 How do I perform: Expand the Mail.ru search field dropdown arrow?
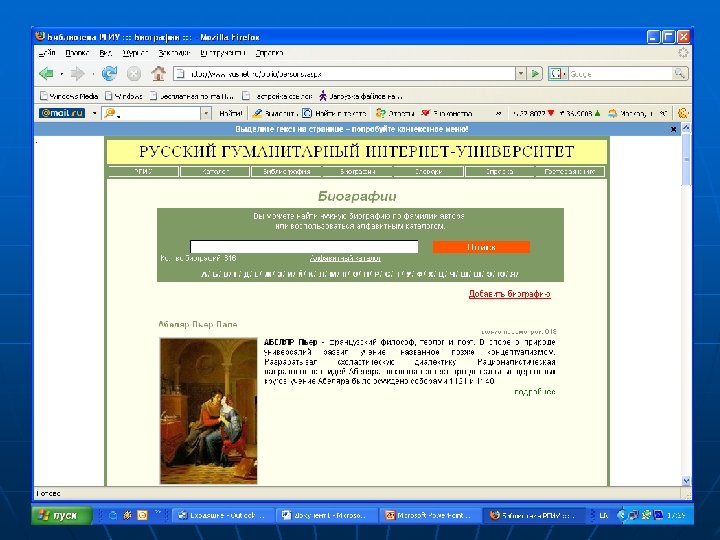(x=206, y=113)
